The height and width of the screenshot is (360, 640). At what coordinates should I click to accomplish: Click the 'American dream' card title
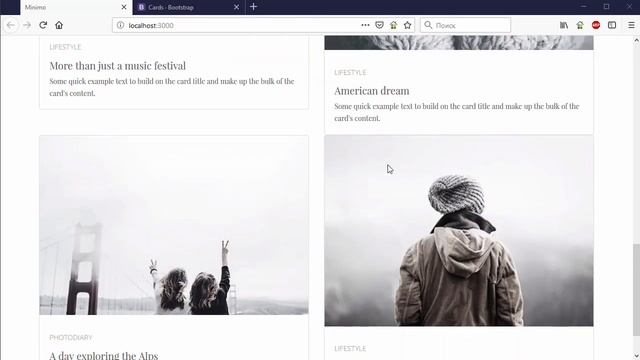pyautogui.click(x=371, y=91)
